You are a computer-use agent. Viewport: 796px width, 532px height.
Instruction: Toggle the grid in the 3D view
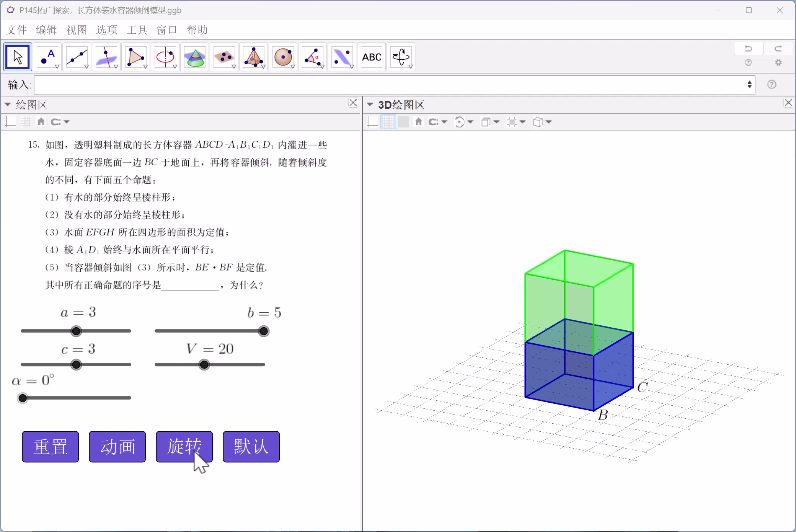[x=388, y=122]
